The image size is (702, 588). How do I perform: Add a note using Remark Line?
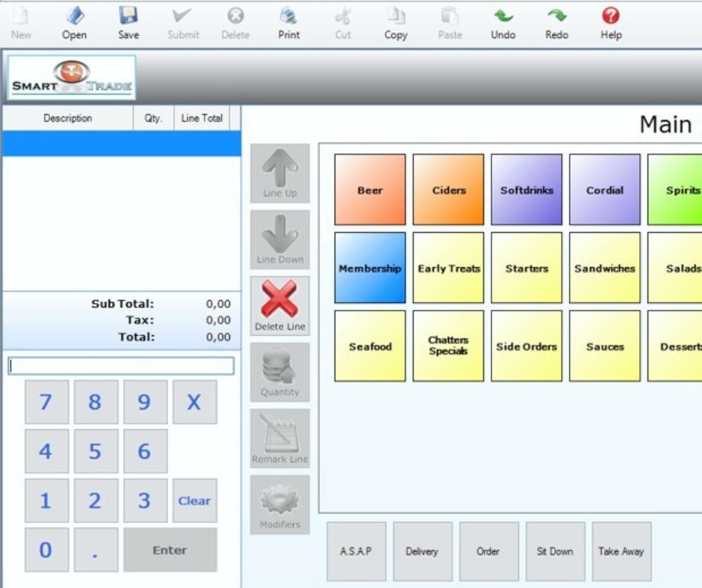pos(279,437)
